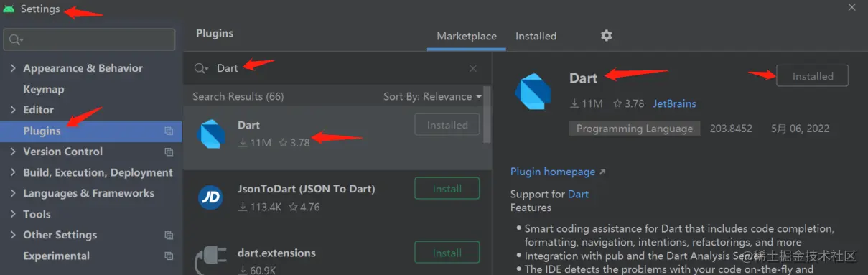The image size is (868, 275).
Task: Click project-level icon beside Experimental
Action: coord(169,256)
